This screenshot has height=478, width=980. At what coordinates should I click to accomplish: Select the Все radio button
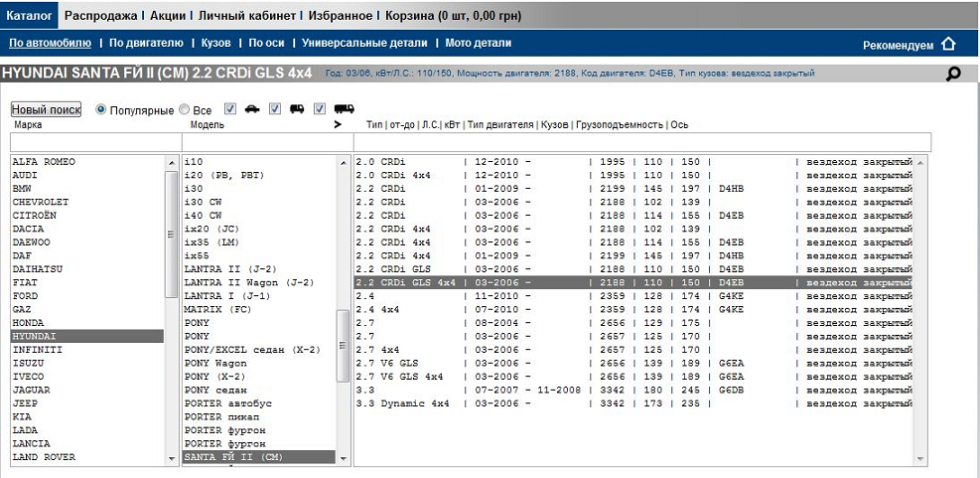(x=184, y=109)
